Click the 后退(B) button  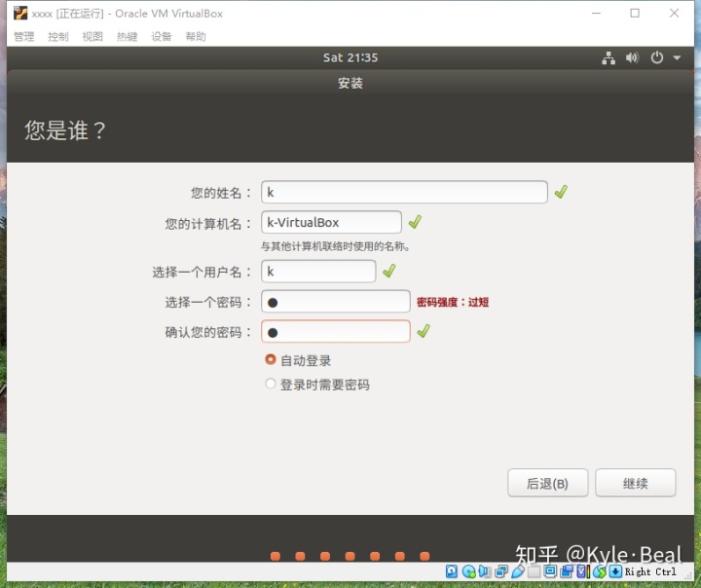pyautogui.click(x=547, y=483)
